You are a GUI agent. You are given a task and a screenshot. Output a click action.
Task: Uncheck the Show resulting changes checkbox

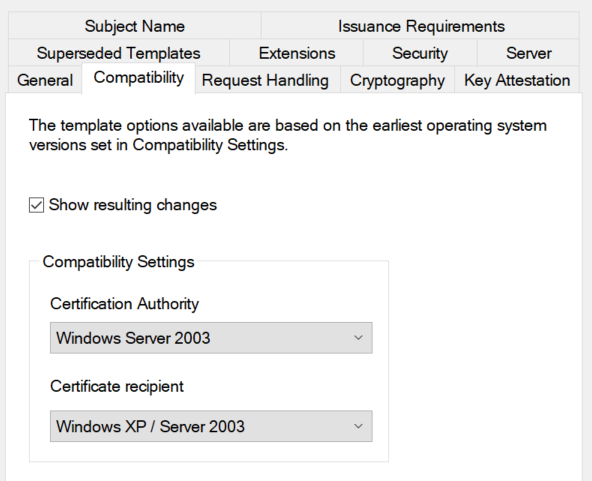tap(36, 205)
